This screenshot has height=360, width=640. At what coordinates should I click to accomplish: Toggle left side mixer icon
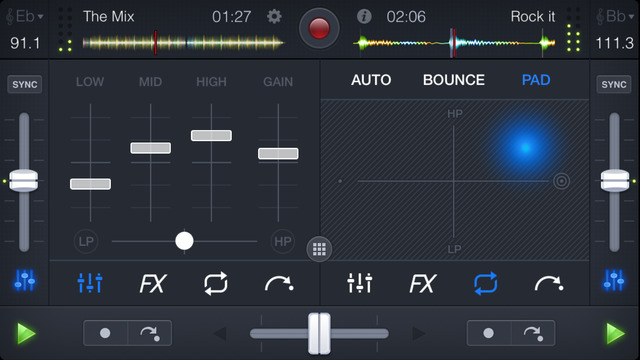pyautogui.click(x=24, y=280)
